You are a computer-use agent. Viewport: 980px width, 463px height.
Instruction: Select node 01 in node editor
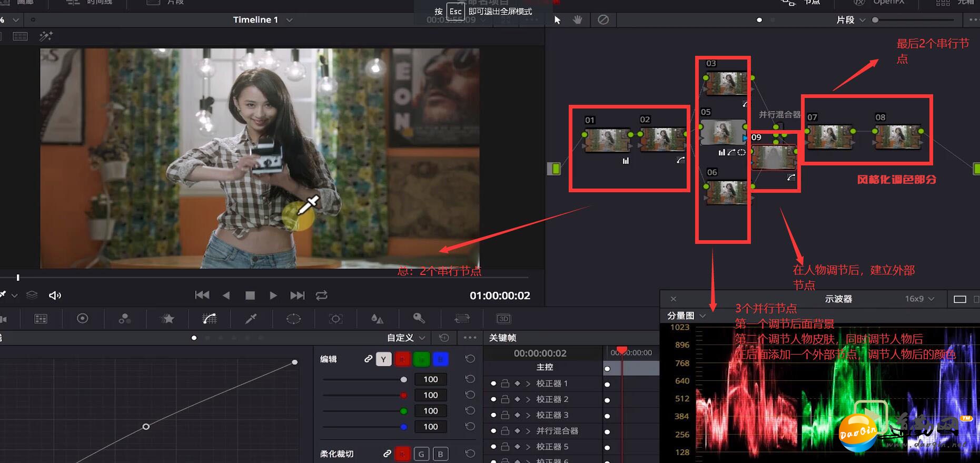[607, 140]
